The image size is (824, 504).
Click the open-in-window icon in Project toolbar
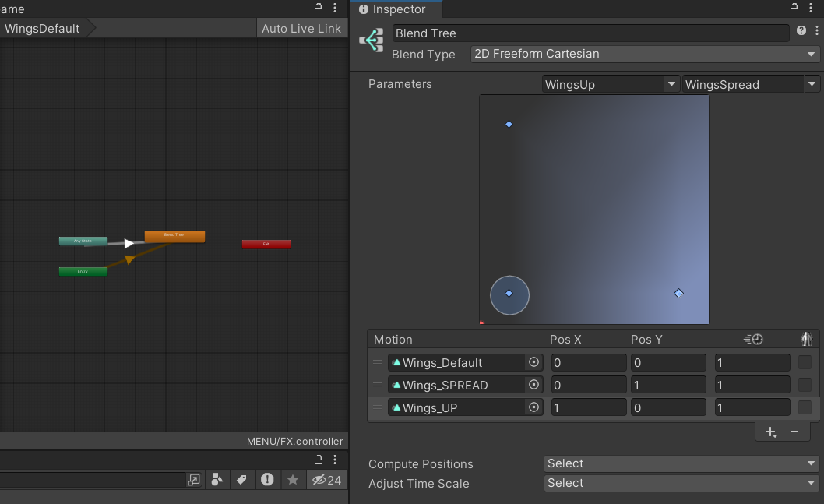coord(194,479)
